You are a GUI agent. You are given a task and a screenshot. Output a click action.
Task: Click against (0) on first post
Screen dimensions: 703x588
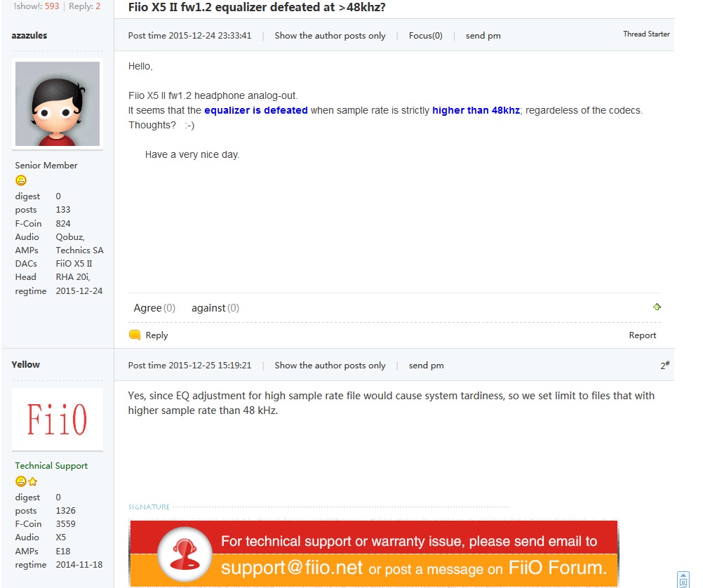tap(215, 307)
